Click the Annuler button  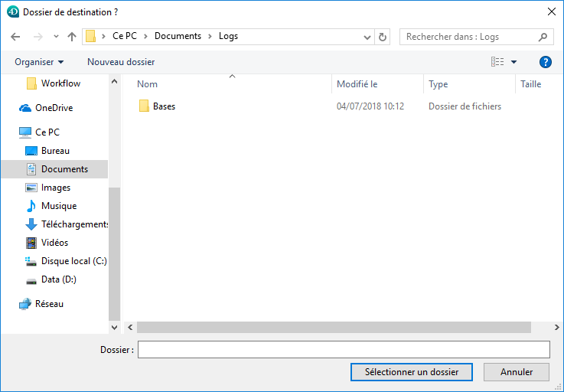517,372
